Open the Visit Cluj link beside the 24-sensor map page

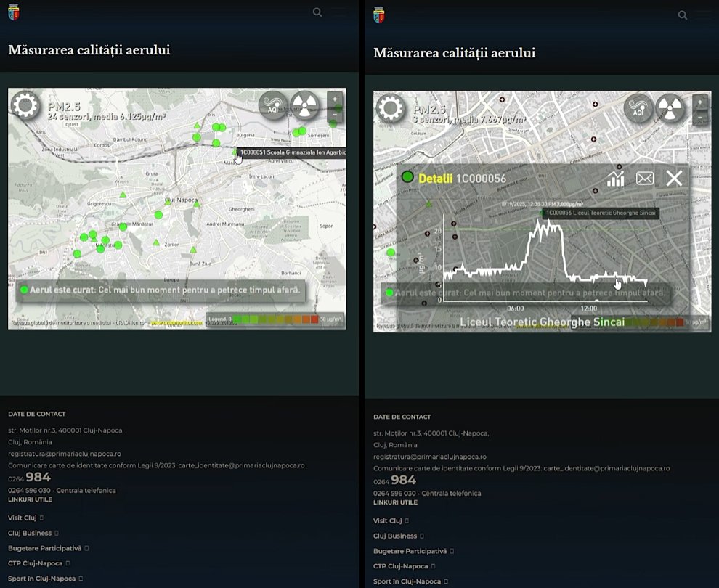(23, 518)
